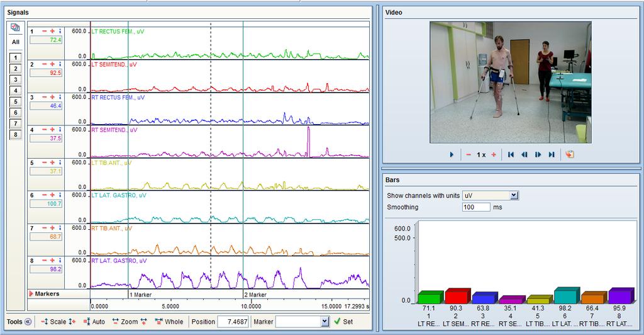Screen dimensions: 644x335
Task: Click minus icon on channel 5 row
Action: [x=45, y=162]
